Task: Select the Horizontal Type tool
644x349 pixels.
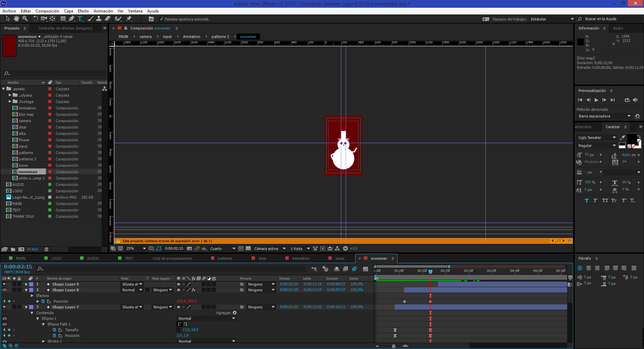Action: pyautogui.click(x=80, y=19)
